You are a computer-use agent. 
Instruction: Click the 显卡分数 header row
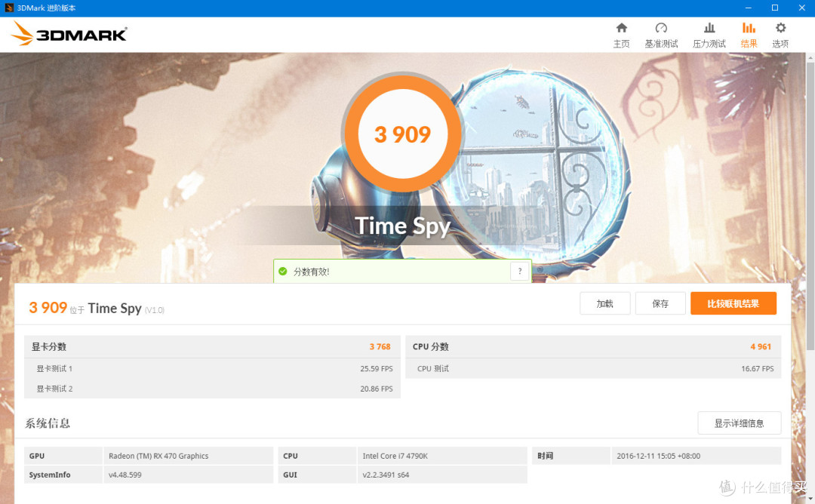[x=212, y=346]
